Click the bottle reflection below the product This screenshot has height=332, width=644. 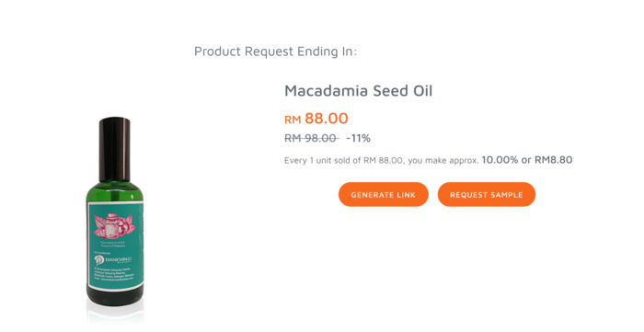coord(115,316)
